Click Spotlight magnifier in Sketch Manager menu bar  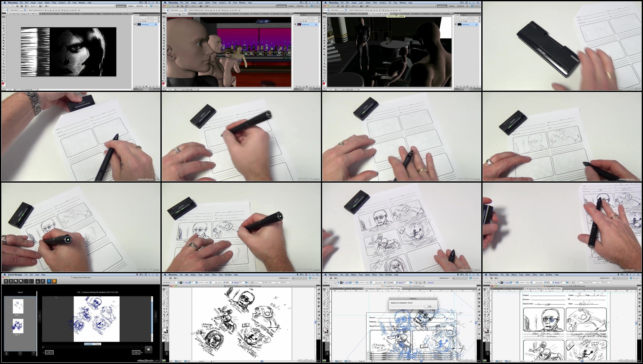157,275
